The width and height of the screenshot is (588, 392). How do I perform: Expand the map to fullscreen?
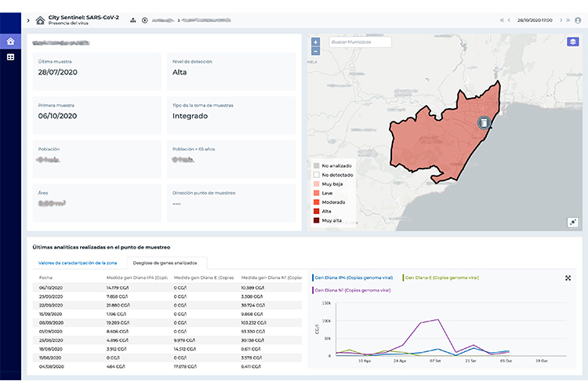pyautogui.click(x=572, y=222)
